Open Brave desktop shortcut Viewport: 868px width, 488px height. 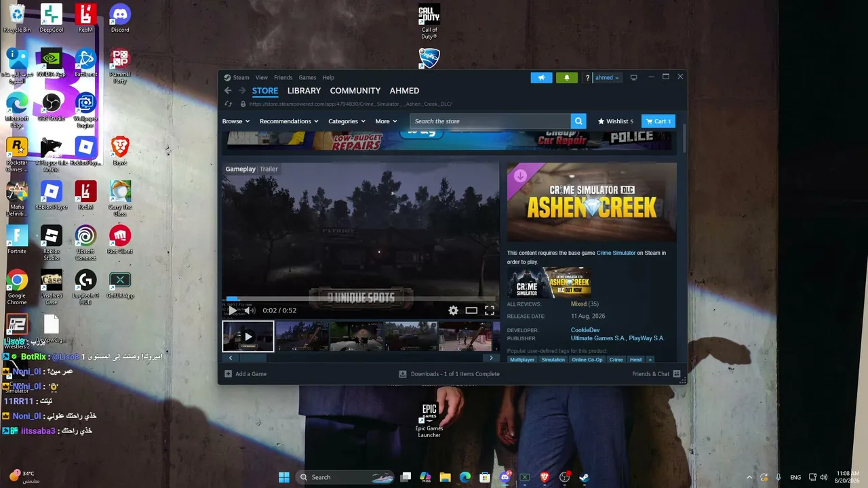click(120, 151)
